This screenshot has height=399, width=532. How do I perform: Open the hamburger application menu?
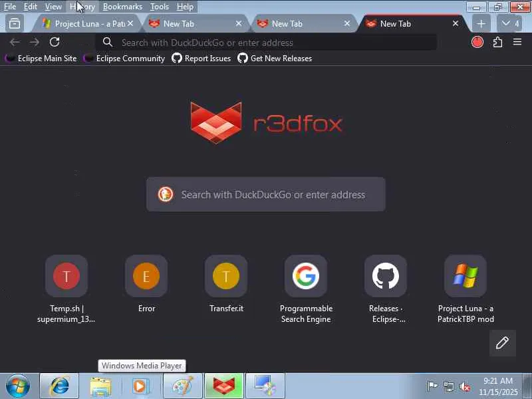pyautogui.click(x=517, y=42)
